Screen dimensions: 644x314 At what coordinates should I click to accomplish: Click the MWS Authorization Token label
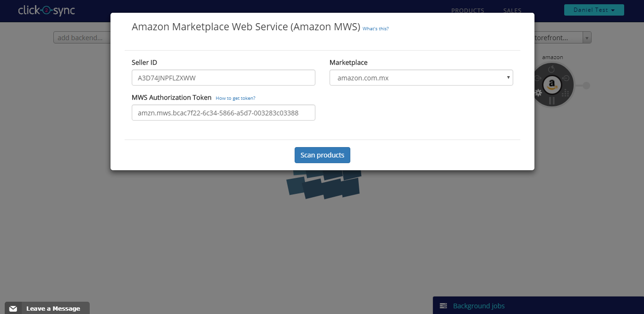point(171,97)
